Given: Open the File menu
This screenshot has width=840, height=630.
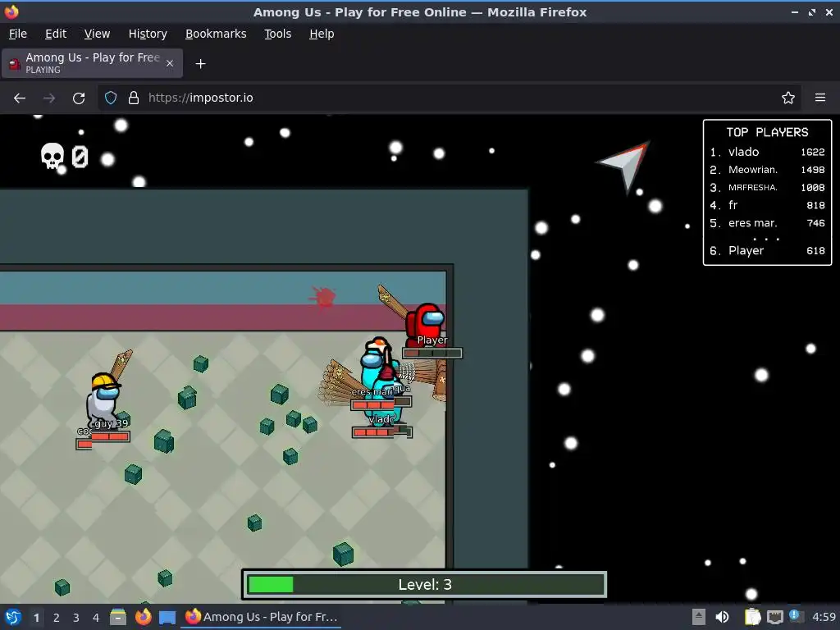Looking at the screenshot, I should [18, 34].
